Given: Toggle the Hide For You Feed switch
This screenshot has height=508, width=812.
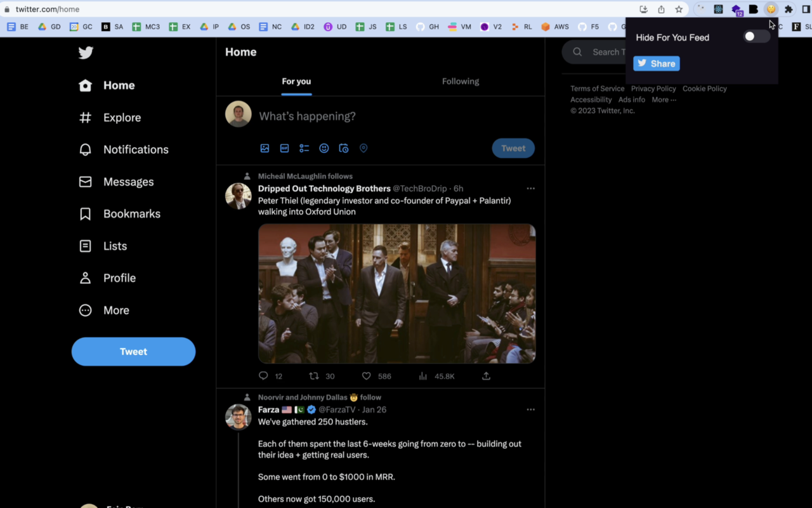Looking at the screenshot, I should [756, 36].
